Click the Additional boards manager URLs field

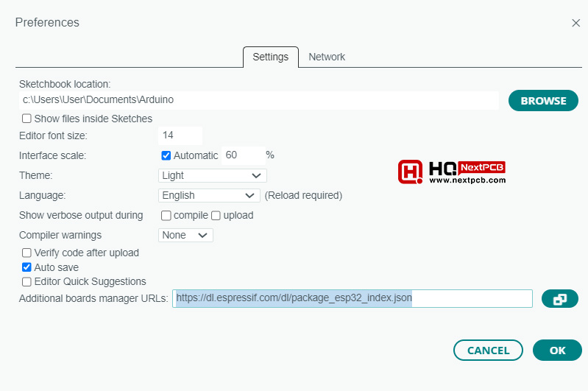tap(352, 298)
